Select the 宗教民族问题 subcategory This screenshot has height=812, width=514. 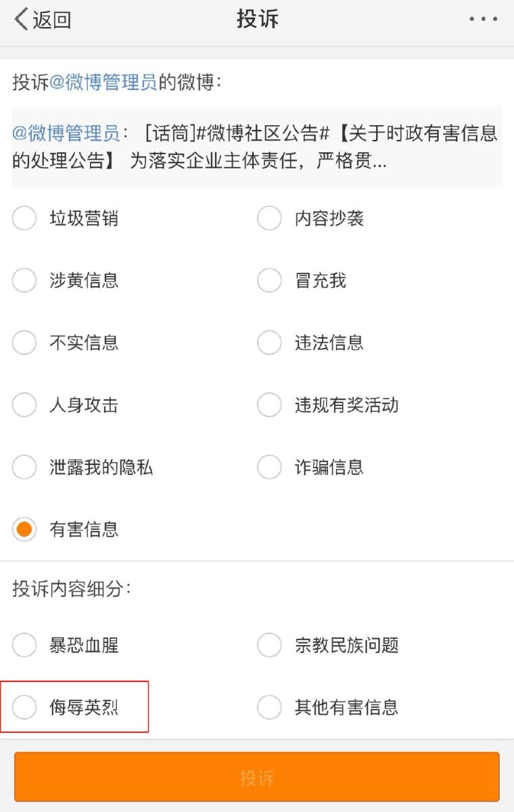coord(269,645)
